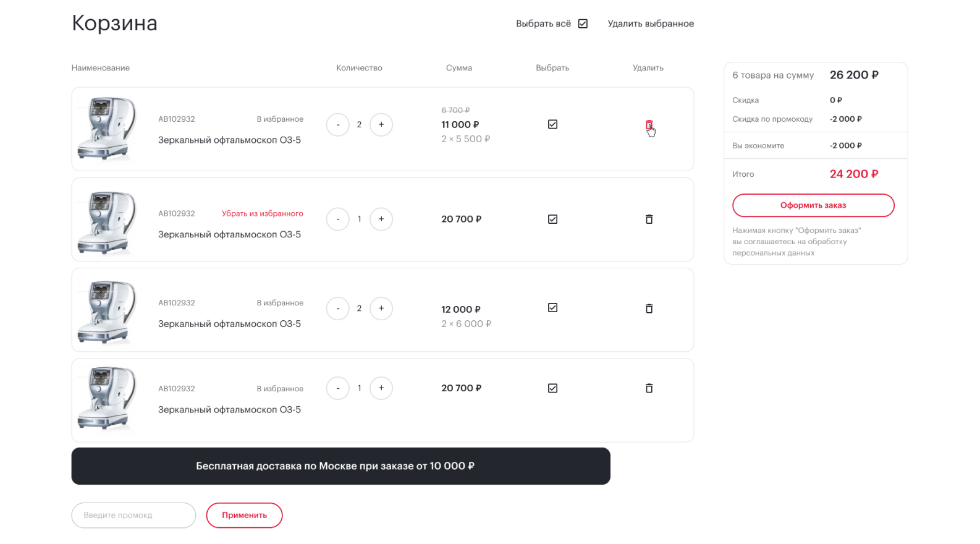Increase quantity of the 11 000 ₽ item

(x=381, y=125)
